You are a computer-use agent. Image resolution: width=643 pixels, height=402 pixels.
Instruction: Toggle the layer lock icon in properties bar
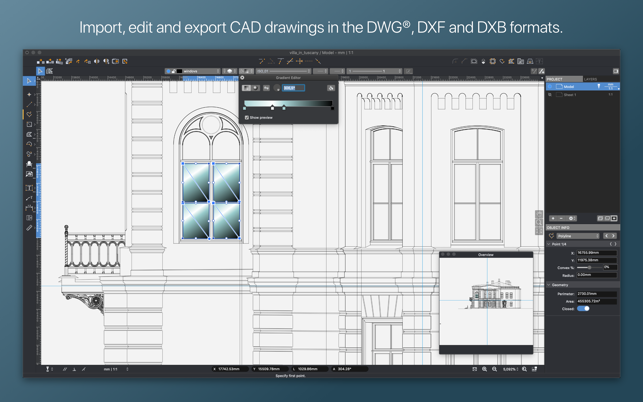click(x=173, y=71)
